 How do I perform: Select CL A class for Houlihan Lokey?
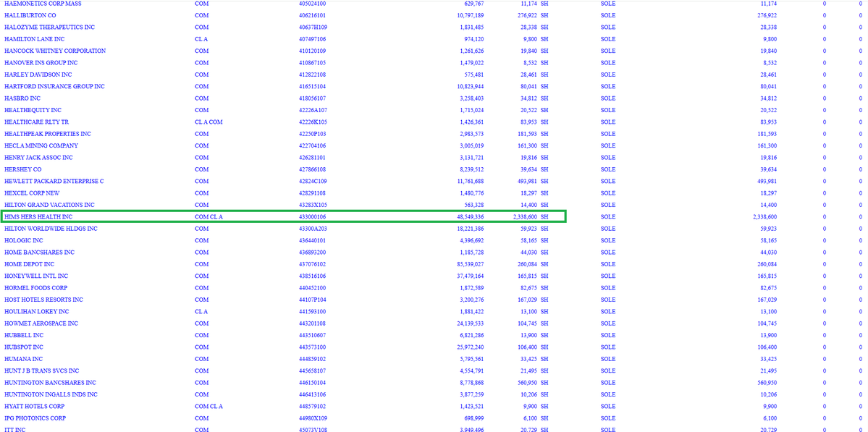click(x=201, y=312)
